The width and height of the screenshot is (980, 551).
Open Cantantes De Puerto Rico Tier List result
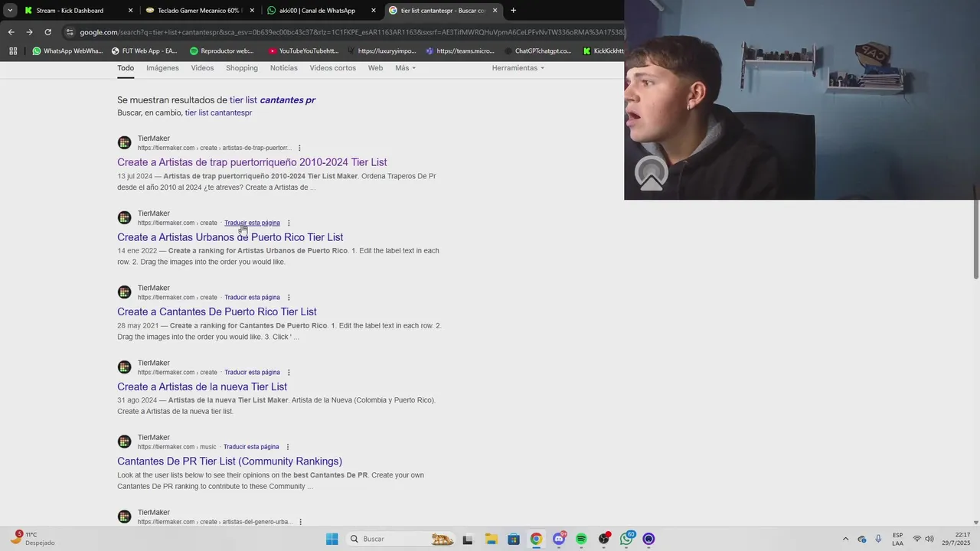click(217, 312)
